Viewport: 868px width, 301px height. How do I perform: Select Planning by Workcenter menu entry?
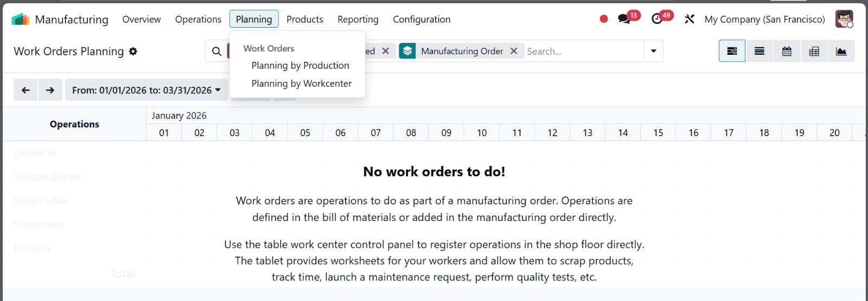(301, 84)
